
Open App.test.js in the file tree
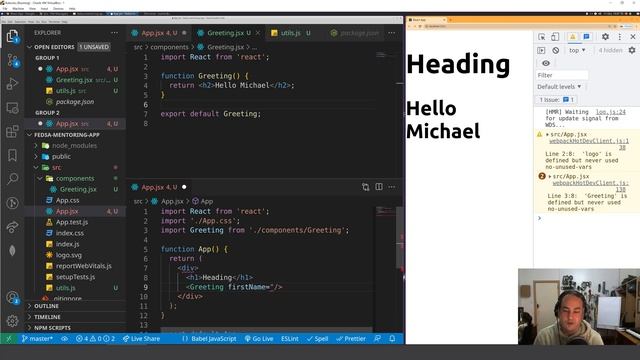pos(72,222)
